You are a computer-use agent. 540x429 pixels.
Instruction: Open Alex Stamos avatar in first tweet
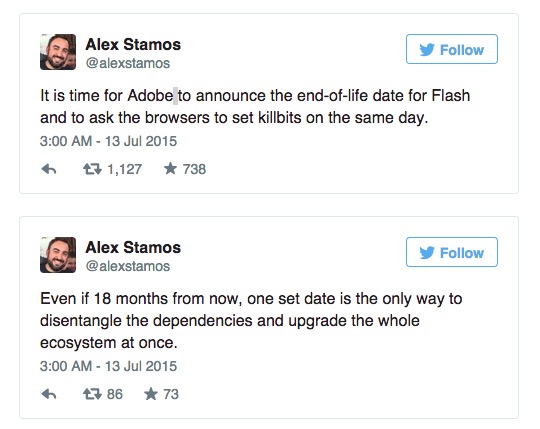click(x=58, y=52)
